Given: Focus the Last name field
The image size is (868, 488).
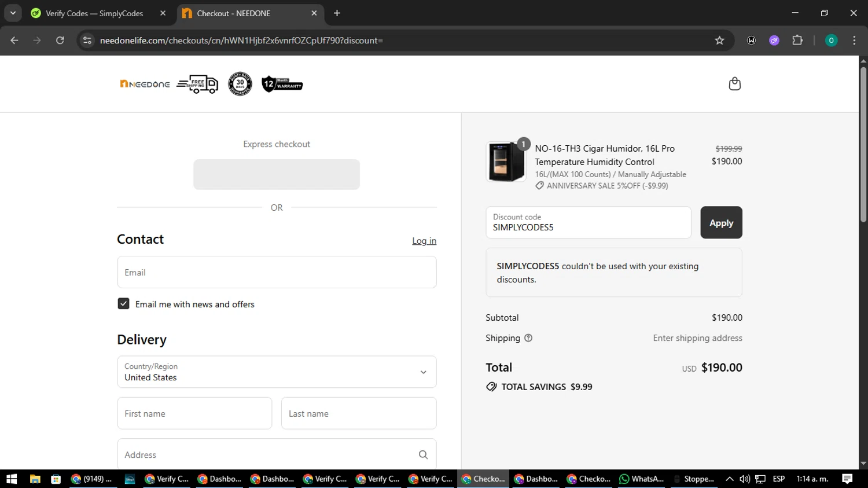Looking at the screenshot, I should tap(359, 413).
